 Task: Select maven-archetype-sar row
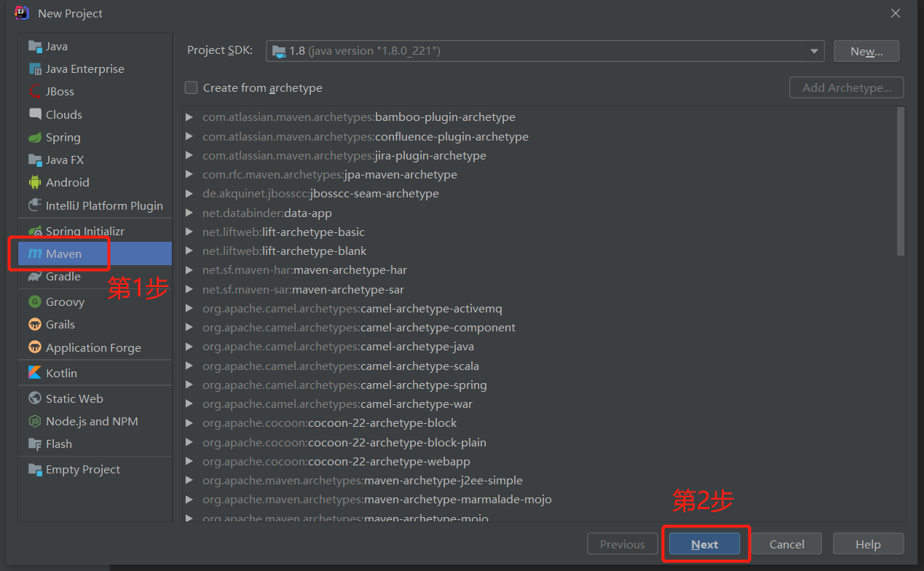539,289
